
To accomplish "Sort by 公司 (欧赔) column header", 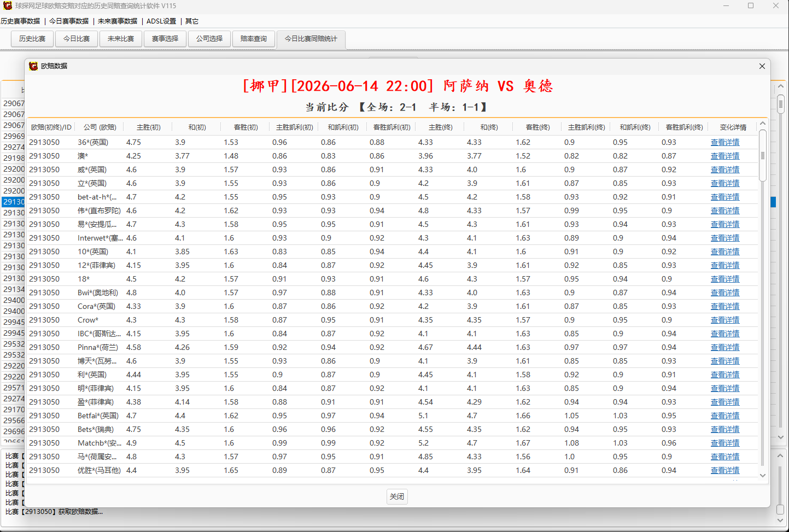I will pyautogui.click(x=100, y=127).
